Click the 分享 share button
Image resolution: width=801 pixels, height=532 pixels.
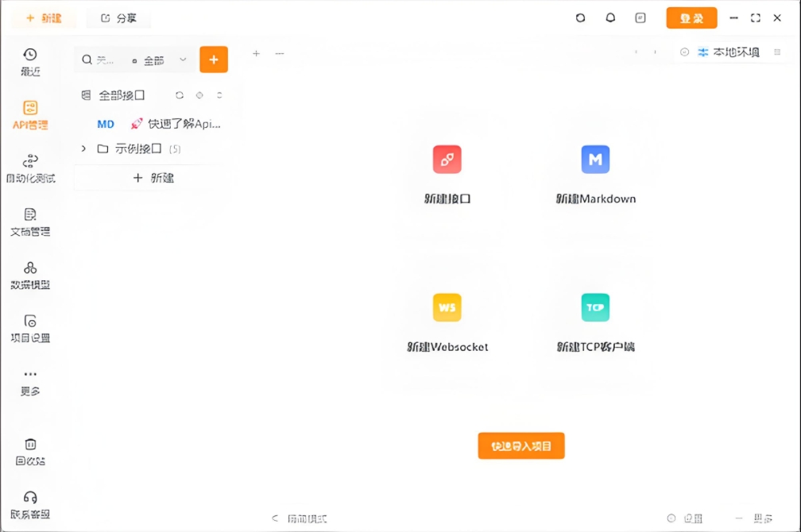point(118,18)
